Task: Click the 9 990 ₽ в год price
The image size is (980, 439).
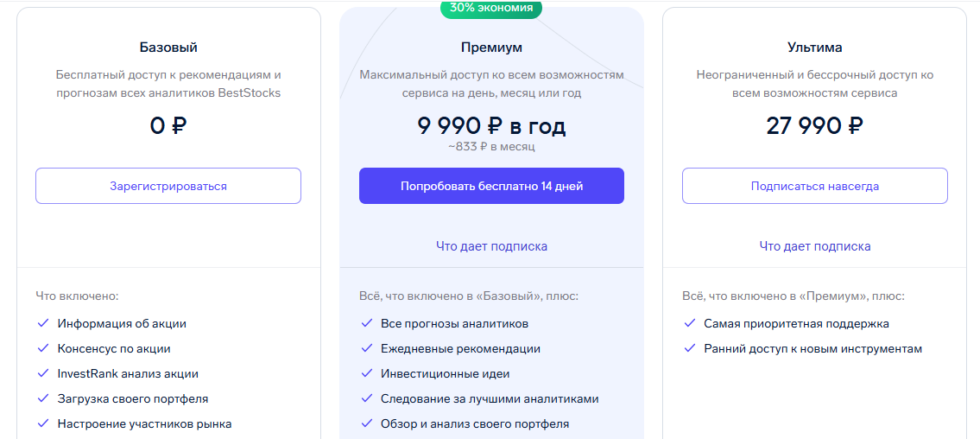Action: tap(491, 126)
